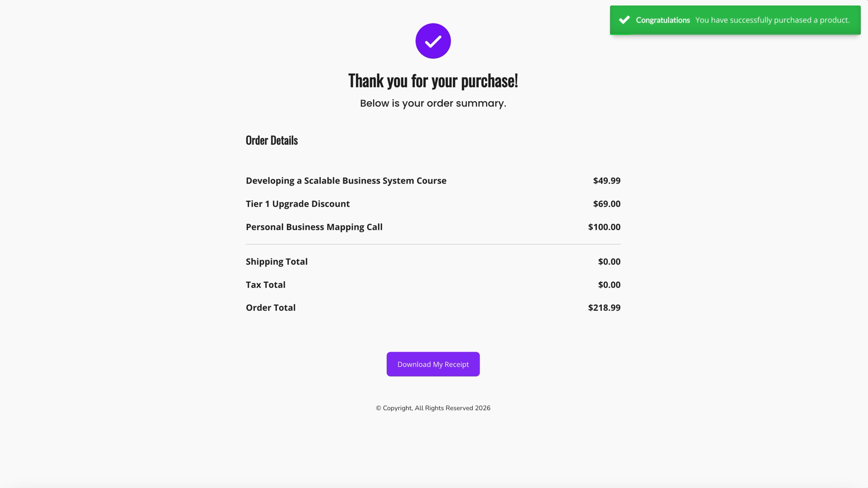This screenshot has height=488, width=868.
Task: Click the Tier 1 Upgrade Discount line
Action: click(298, 204)
